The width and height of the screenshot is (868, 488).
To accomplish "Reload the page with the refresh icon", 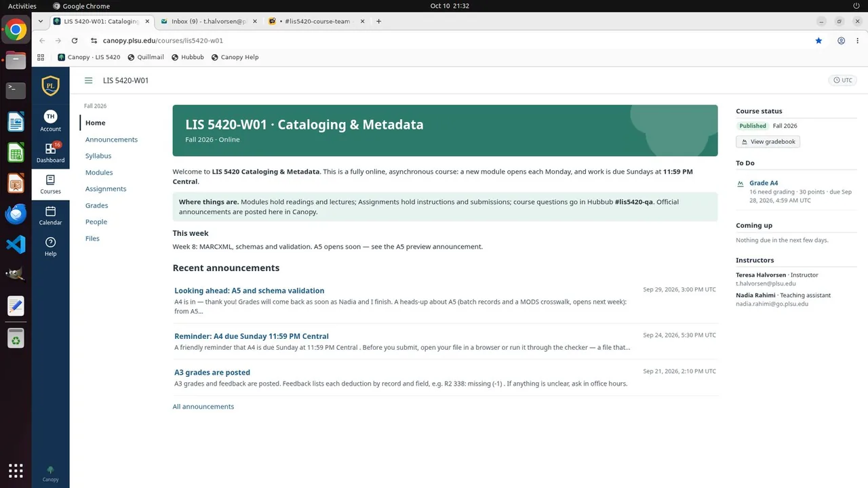I will [x=75, y=41].
